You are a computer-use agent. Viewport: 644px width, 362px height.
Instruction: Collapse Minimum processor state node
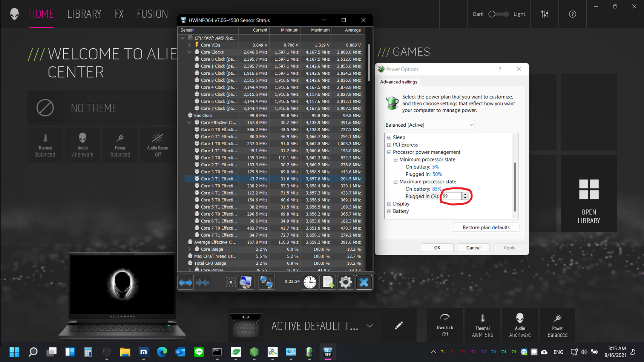396,160
